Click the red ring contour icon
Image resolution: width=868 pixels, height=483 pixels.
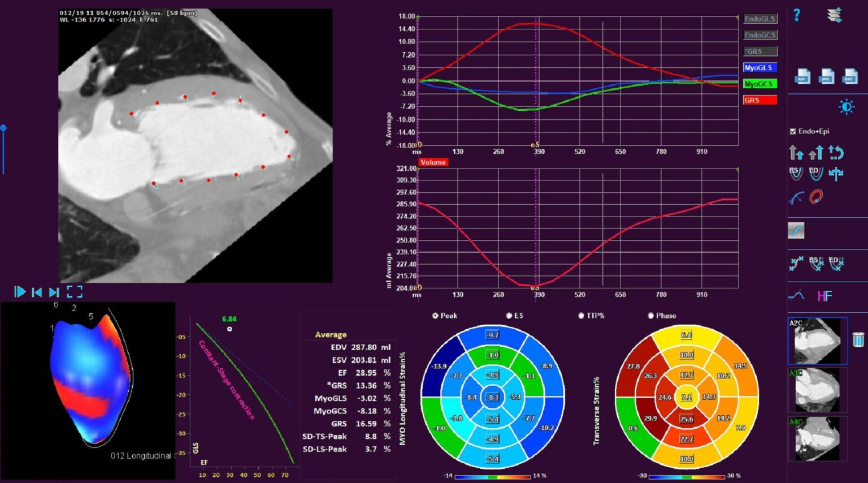pyautogui.click(x=815, y=197)
